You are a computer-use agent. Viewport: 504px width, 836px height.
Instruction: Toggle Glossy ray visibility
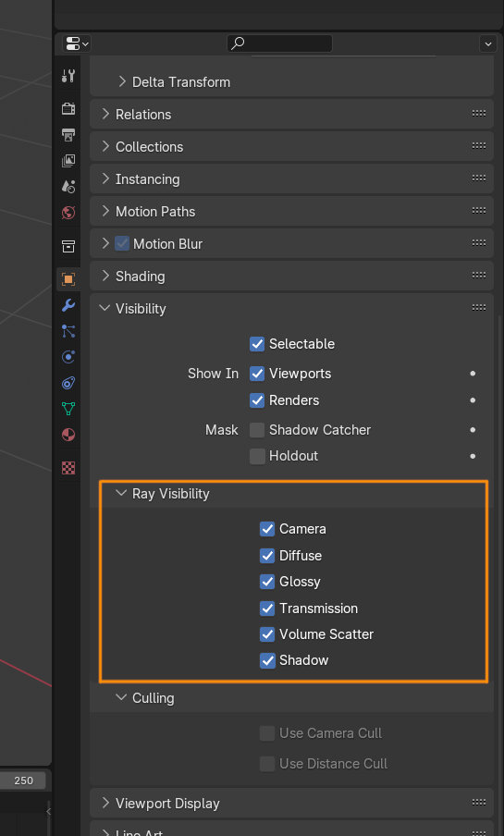267,582
